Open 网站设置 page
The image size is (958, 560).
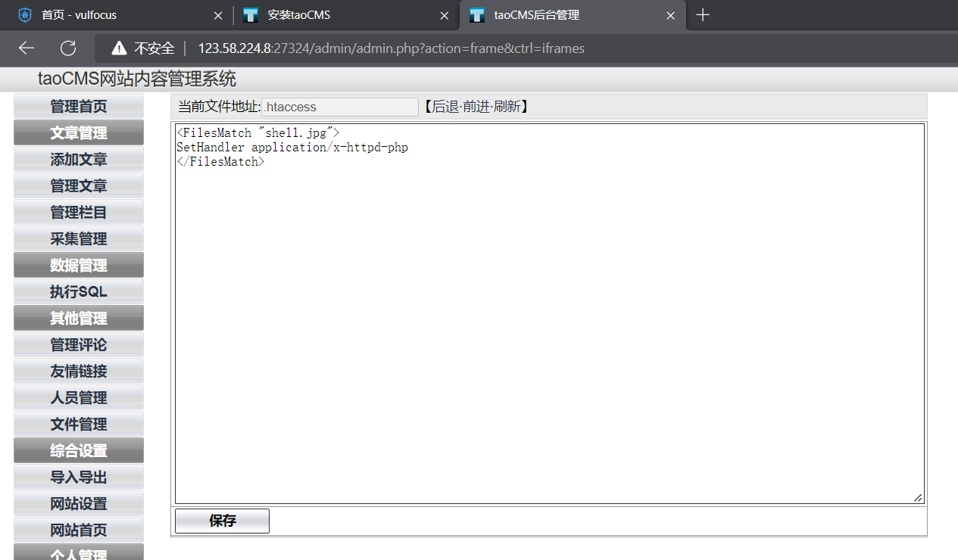point(79,503)
